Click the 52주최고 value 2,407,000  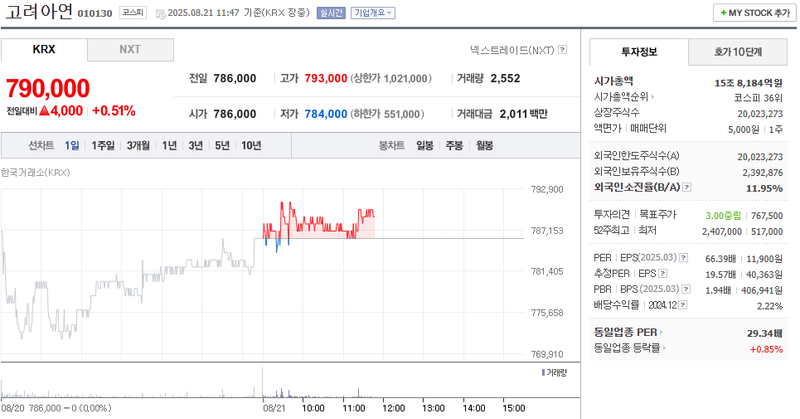722,232
